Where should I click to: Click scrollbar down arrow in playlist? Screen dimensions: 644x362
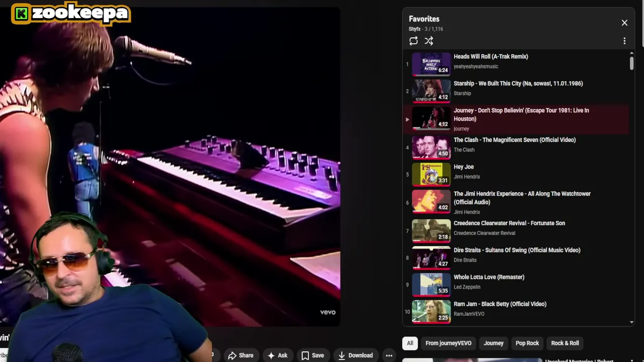pos(631,322)
